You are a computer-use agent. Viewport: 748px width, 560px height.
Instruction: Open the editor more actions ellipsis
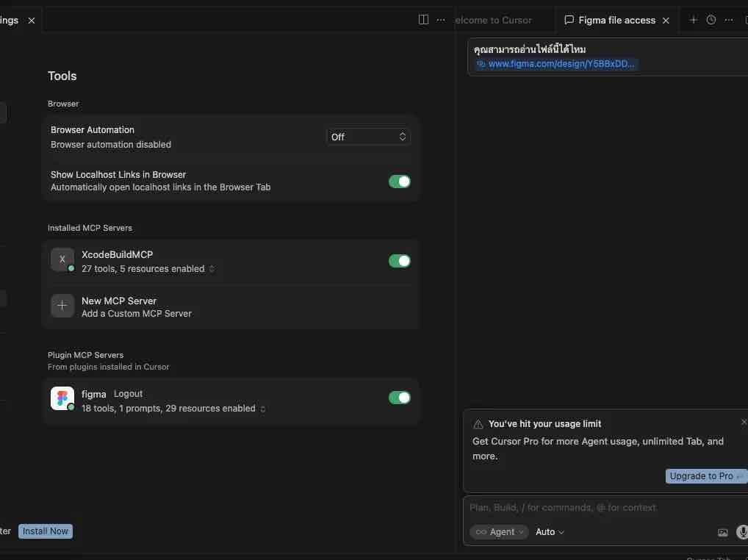click(x=441, y=20)
